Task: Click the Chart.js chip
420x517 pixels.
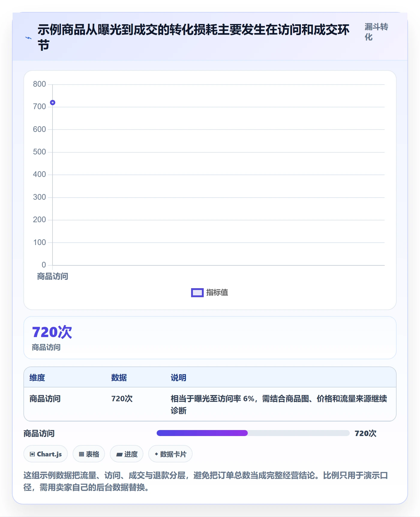Action: (x=46, y=454)
